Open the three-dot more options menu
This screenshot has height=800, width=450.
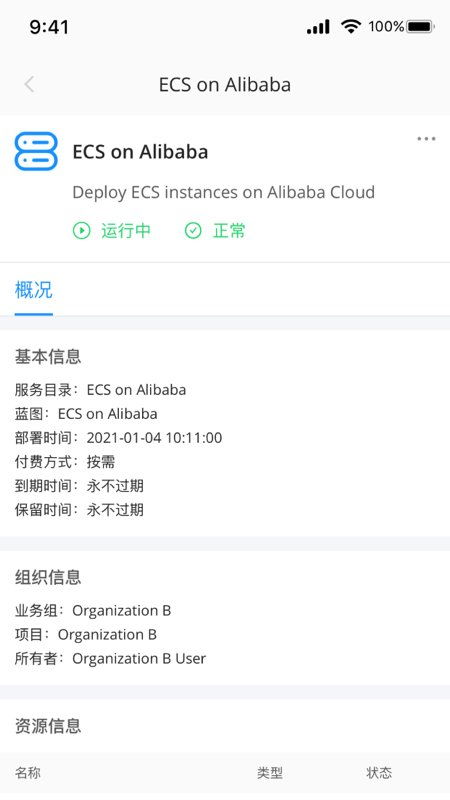coord(426,139)
